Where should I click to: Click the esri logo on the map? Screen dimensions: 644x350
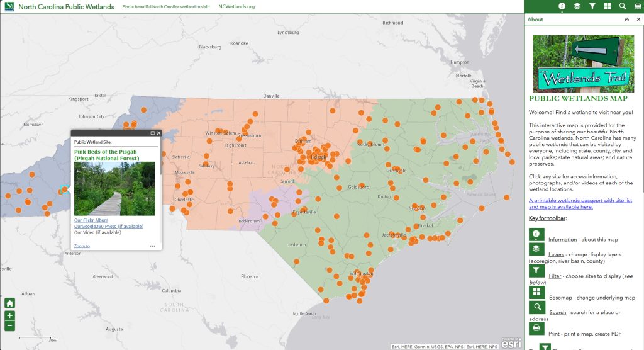click(x=511, y=343)
